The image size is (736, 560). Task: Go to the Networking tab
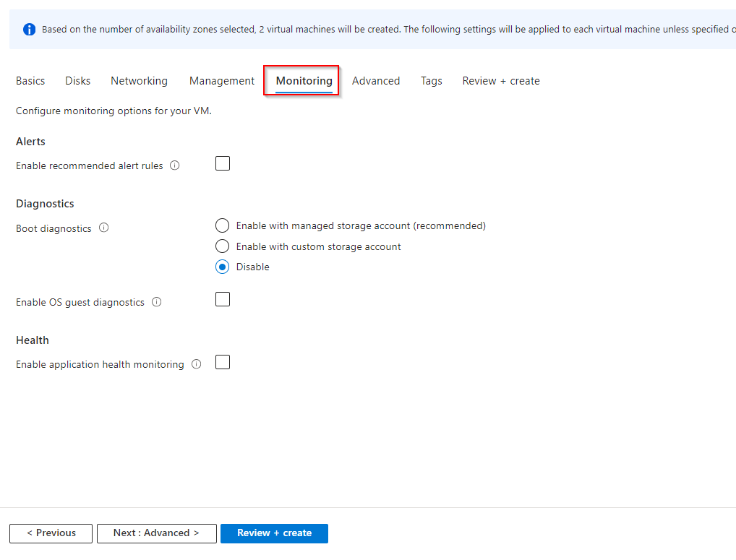click(139, 81)
